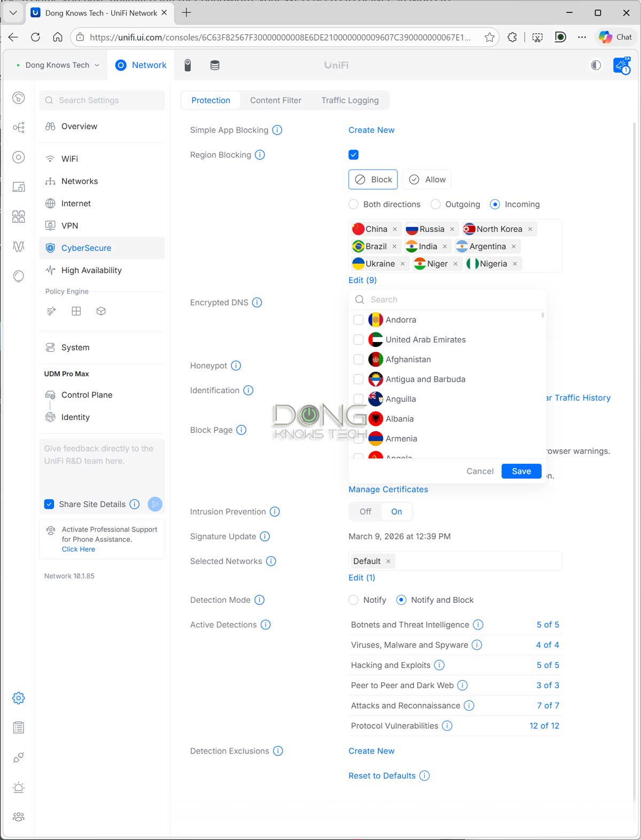Image resolution: width=641 pixels, height=840 pixels.
Task: Focus the country Search field
Action: (x=447, y=300)
